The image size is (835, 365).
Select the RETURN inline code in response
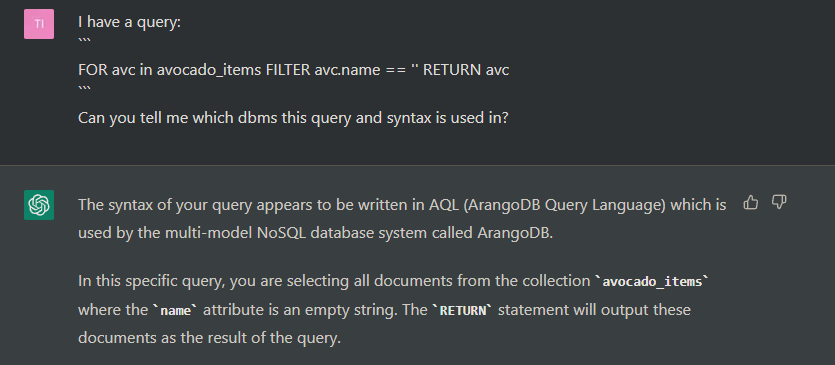pos(462,311)
